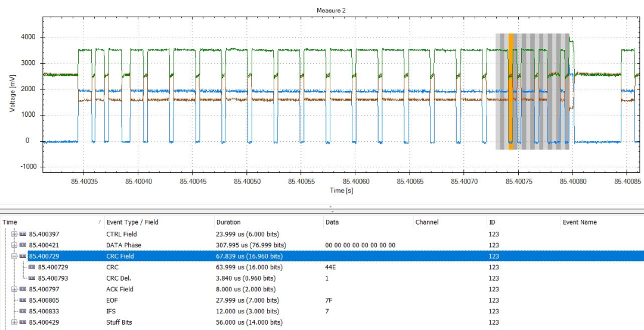Click the IFS row icon
Image resolution: width=644 pixels, height=330 pixels.
pyautogui.click(x=23, y=311)
